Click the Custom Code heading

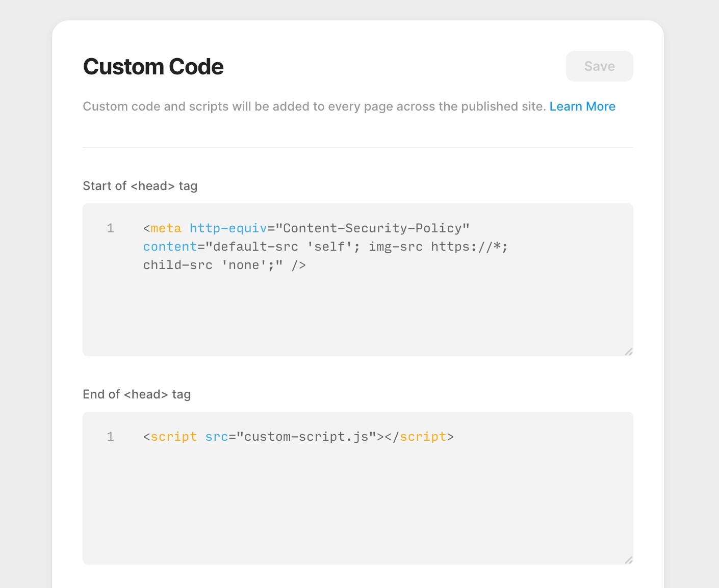click(153, 67)
